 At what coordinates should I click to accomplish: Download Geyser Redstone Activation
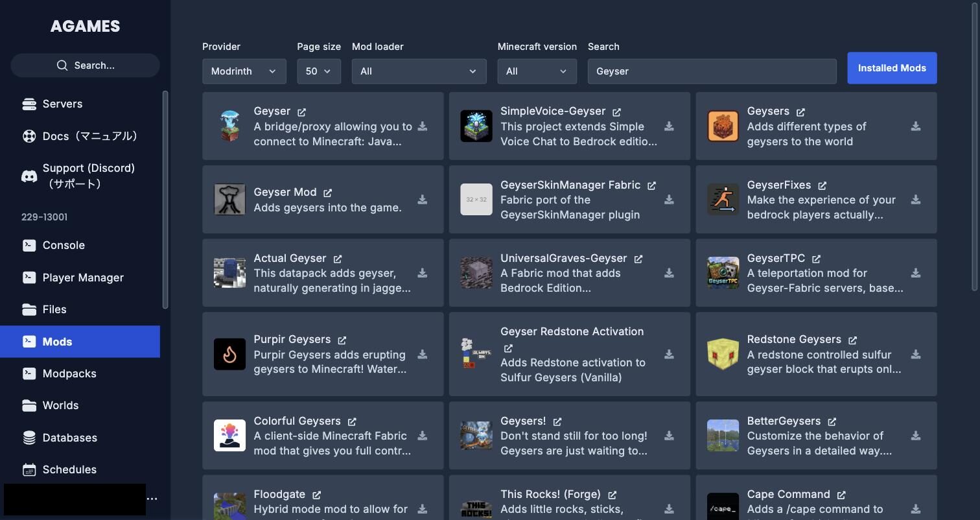pyautogui.click(x=669, y=355)
